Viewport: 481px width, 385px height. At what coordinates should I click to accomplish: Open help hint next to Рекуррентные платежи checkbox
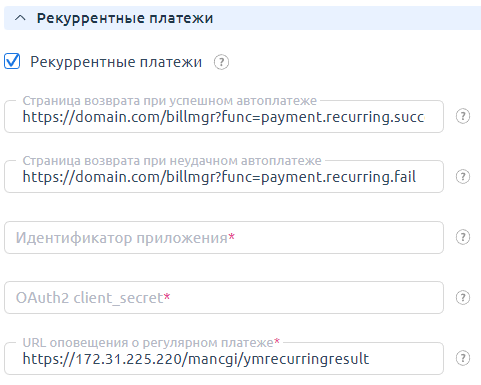tap(221, 62)
